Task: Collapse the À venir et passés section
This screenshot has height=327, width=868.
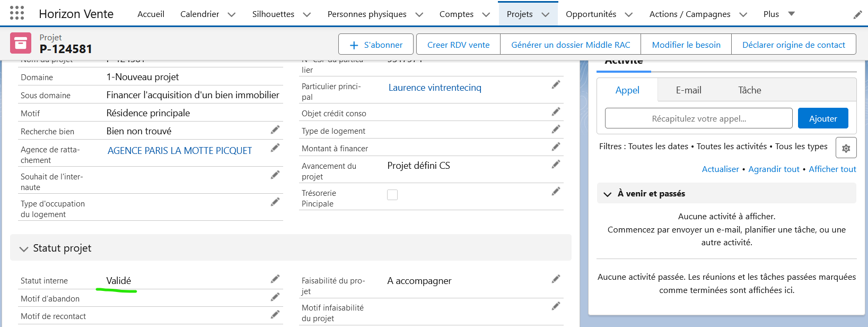Action: tap(608, 194)
